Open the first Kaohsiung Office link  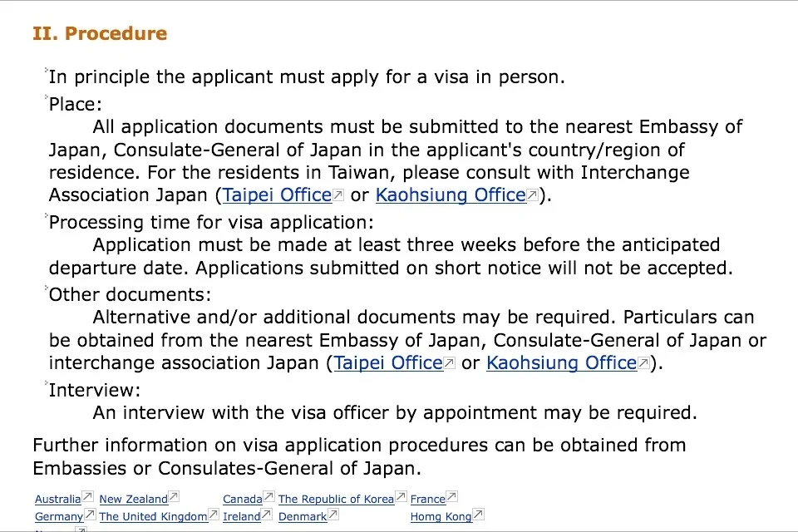point(451,195)
